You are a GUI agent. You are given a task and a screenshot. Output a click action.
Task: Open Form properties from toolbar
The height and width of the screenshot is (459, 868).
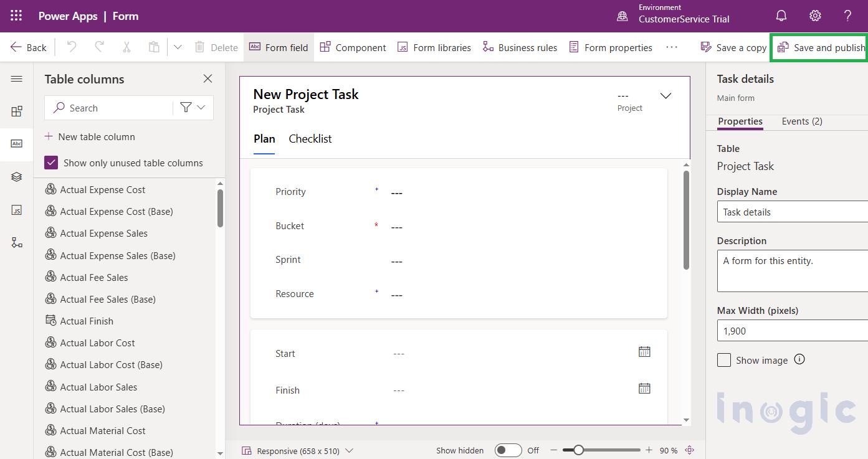610,47
